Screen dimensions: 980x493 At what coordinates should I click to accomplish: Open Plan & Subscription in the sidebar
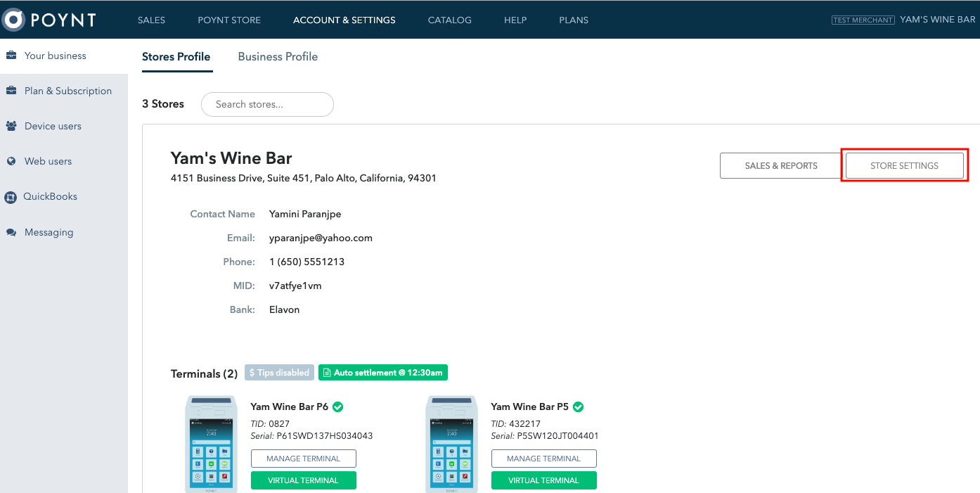pyautogui.click(x=64, y=91)
